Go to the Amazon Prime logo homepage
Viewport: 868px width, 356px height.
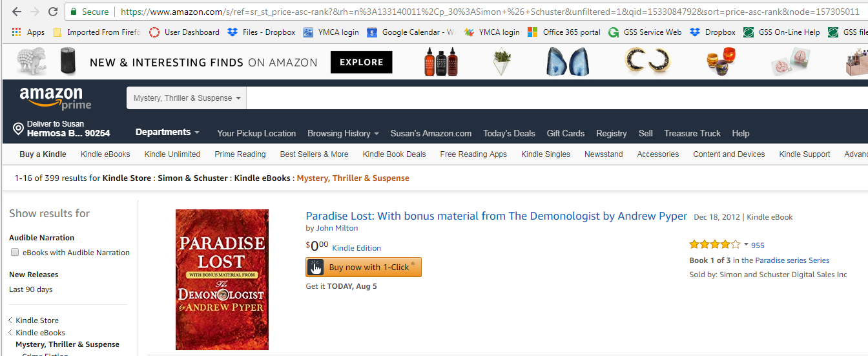pos(56,98)
